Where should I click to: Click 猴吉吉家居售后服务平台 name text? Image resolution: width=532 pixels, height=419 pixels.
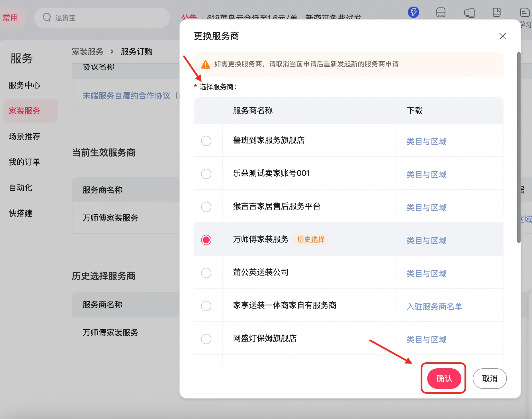[277, 206]
